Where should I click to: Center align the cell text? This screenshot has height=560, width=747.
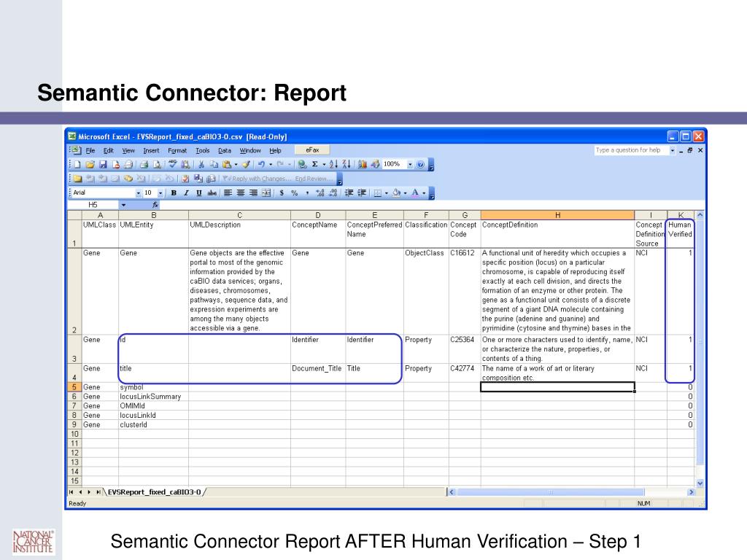pos(241,192)
